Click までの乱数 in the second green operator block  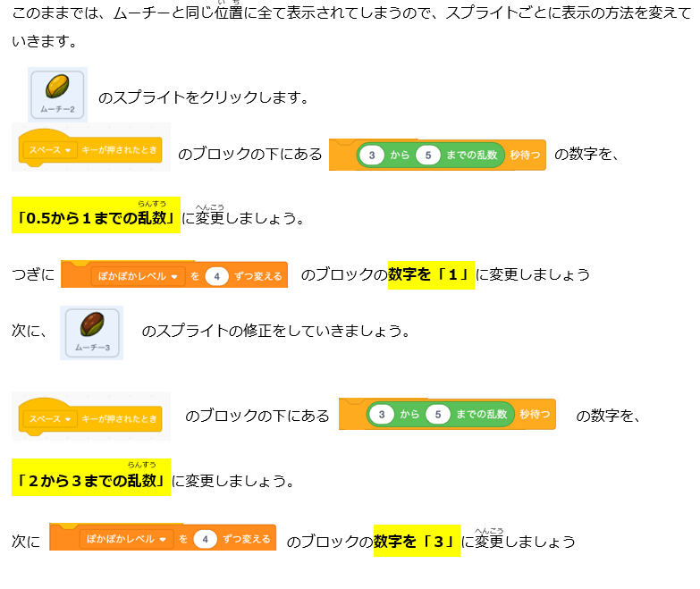pyautogui.click(x=484, y=414)
